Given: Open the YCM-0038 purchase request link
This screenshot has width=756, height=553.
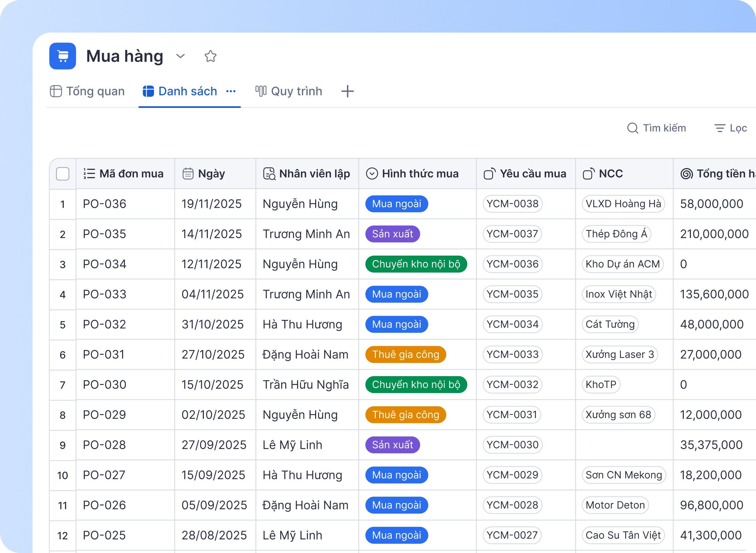Looking at the screenshot, I should pyautogui.click(x=512, y=204).
